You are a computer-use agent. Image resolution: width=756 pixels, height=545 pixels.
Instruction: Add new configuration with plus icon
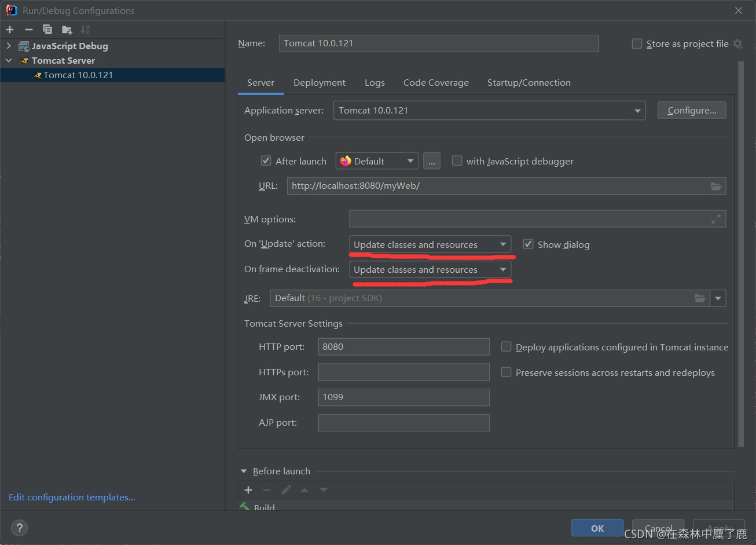coord(10,30)
